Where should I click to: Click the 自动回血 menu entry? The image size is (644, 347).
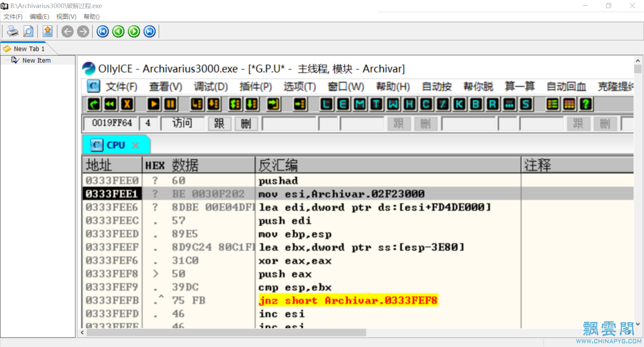566,87
